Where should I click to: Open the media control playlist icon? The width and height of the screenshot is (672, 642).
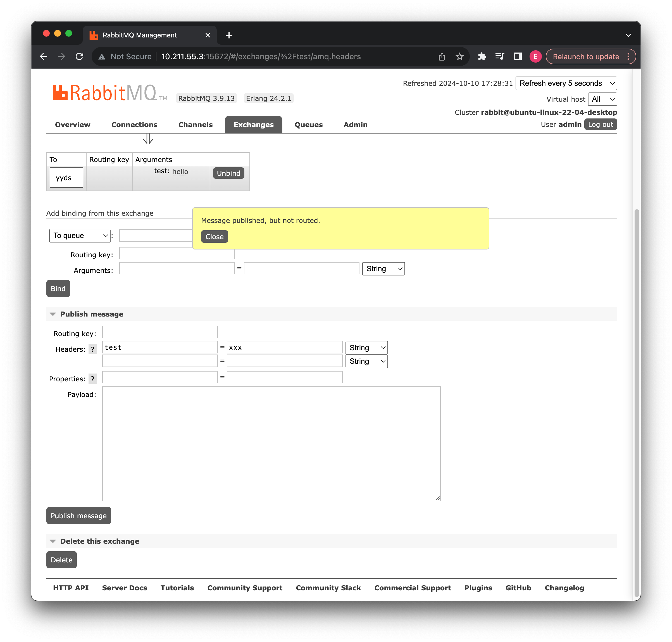pyautogui.click(x=500, y=56)
